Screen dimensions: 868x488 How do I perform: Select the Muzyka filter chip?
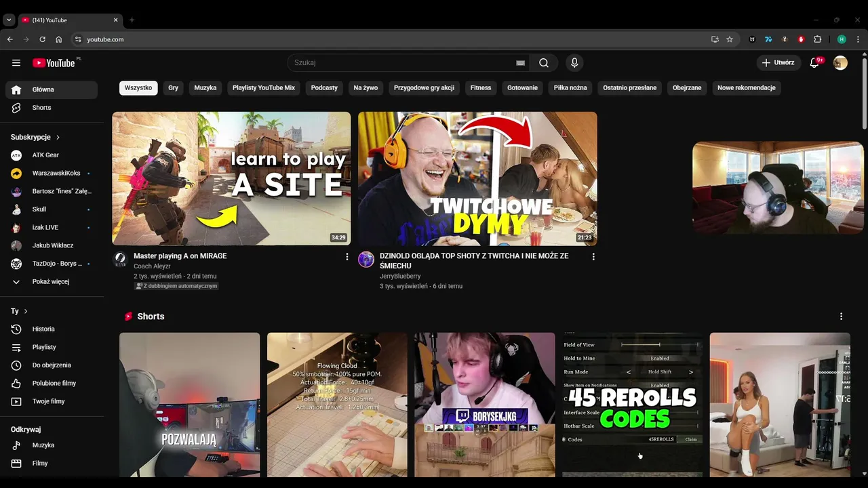(205, 87)
